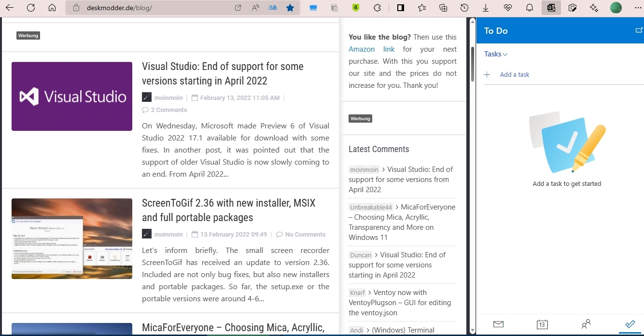The width and height of the screenshot is (644, 336).
Task: Open To Do in a new window
Action: [x=639, y=30]
